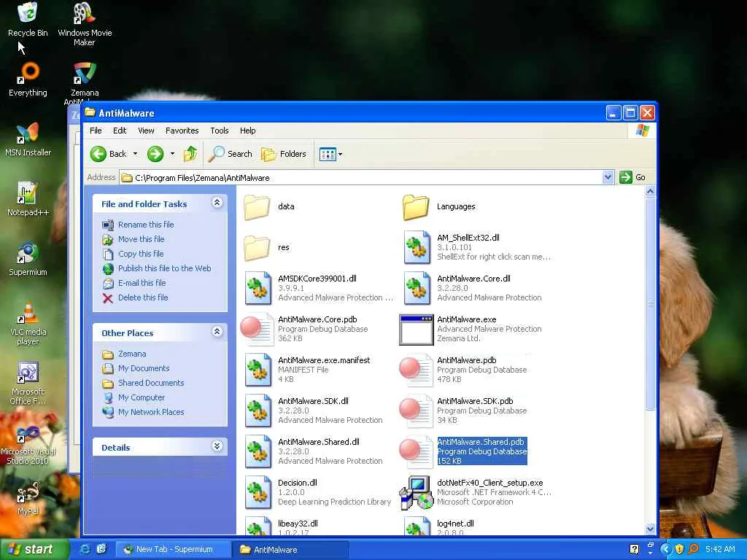
Task: Open the Views button menu
Action: click(330, 154)
